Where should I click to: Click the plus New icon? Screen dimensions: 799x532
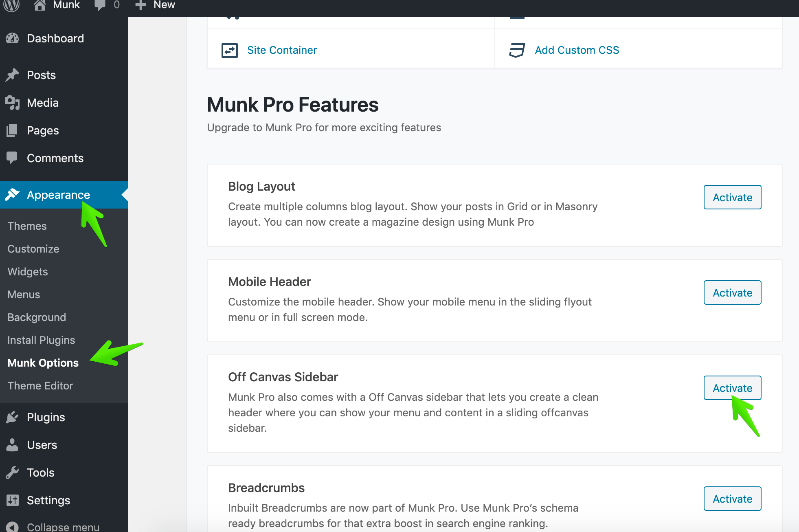[x=140, y=5]
